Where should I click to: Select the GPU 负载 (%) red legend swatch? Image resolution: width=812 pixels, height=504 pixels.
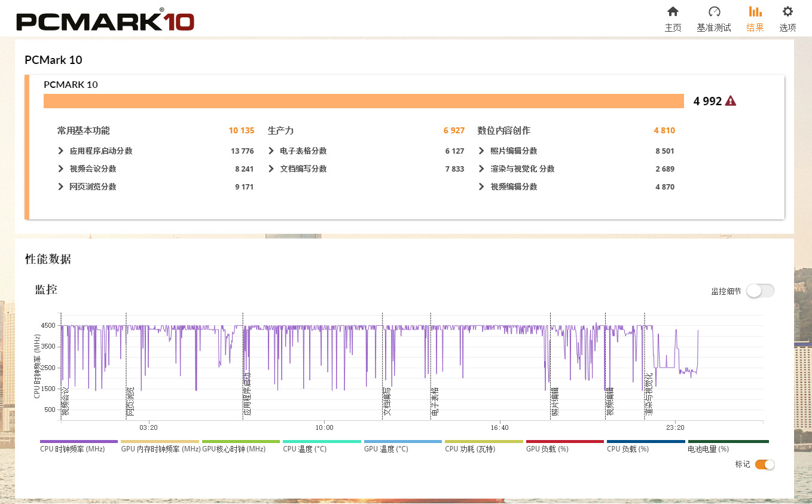565,441
